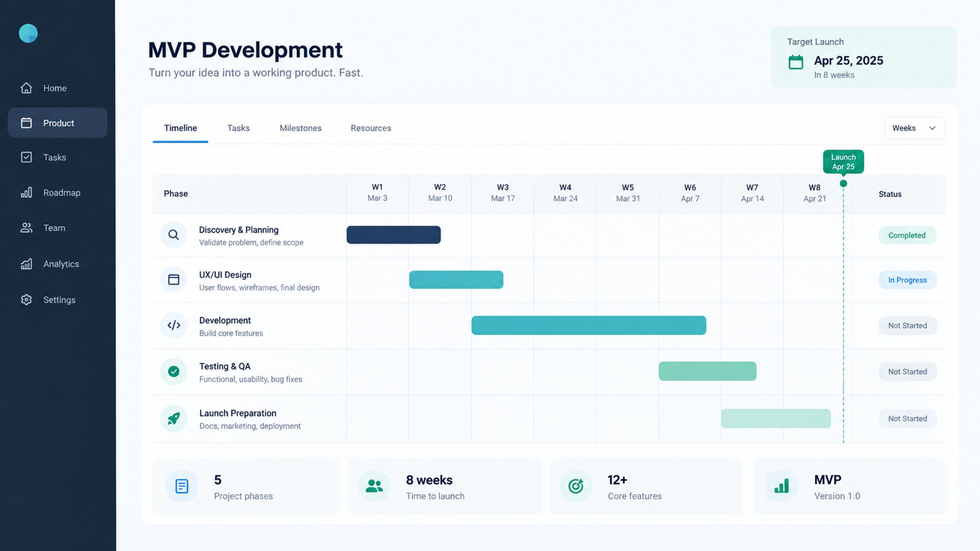This screenshot has width=980, height=551.
Task: Select the Timeline tab
Action: coord(180,128)
